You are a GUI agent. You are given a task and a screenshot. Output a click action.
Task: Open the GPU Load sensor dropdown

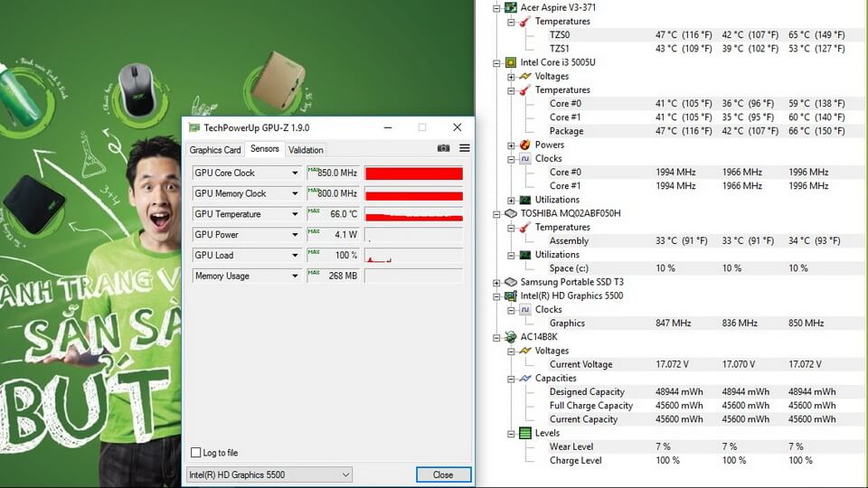pos(295,255)
